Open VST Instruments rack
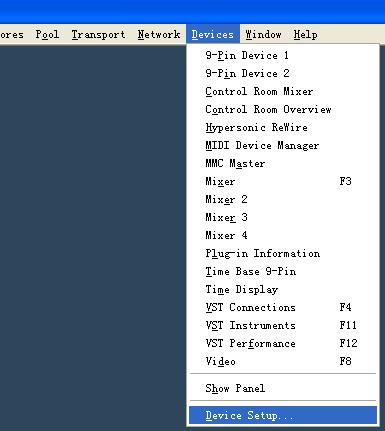The height and width of the screenshot is (431, 385). (x=283, y=325)
